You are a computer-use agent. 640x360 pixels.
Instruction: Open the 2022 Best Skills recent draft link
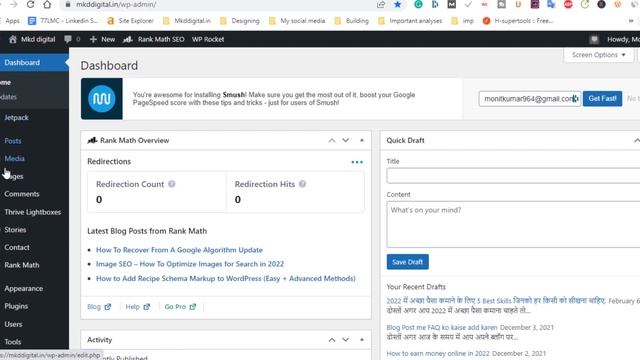[496, 301]
